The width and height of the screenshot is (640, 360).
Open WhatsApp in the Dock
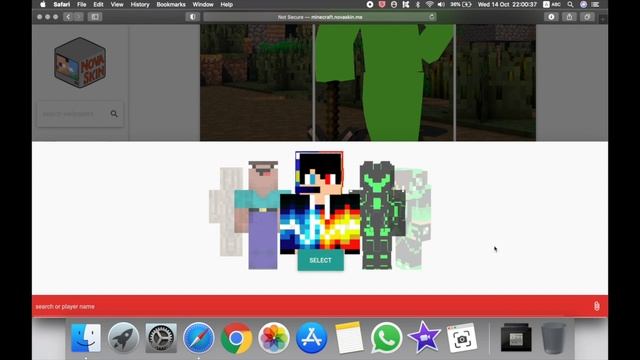point(386,338)
